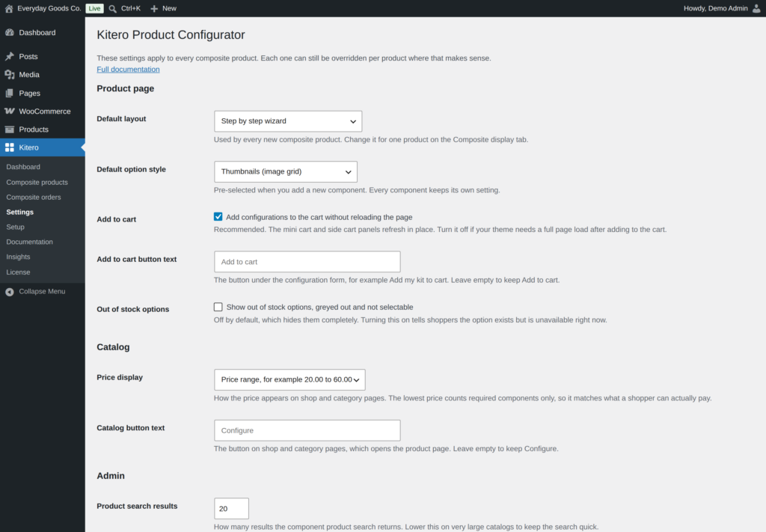The image size is (766, 532).
Task: Click the search magnifier icon in admin bar
Action: 113,9
